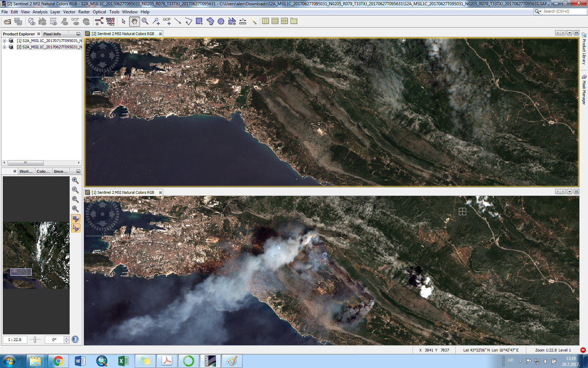The width and height of the screenshot is (588, 368).
Task: Switch to the Pixel Info tab
Action: [52, 34]
